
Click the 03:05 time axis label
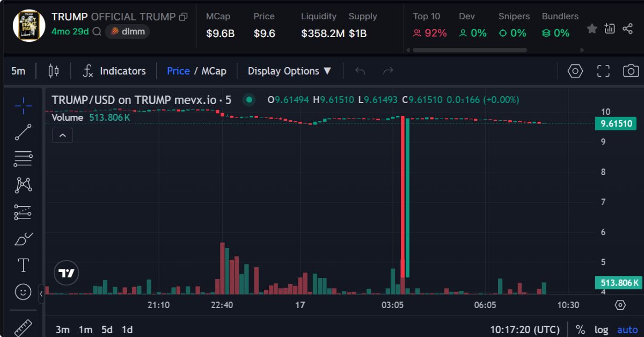[392, 305]
